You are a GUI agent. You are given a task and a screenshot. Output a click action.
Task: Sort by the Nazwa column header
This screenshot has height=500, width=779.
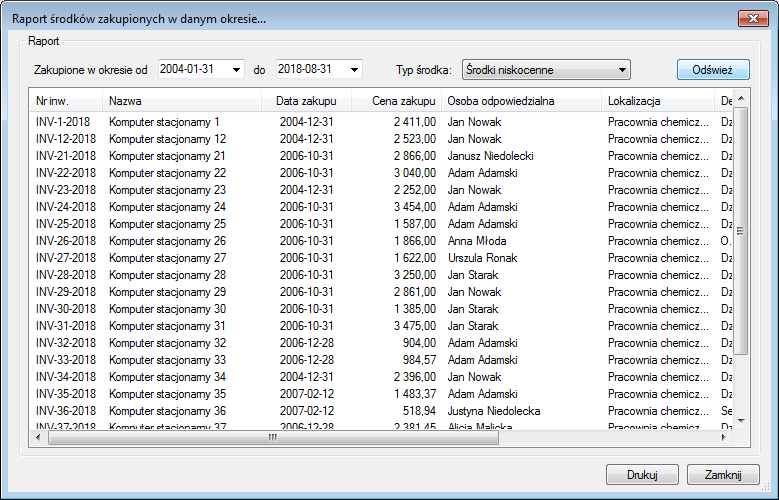182,101
